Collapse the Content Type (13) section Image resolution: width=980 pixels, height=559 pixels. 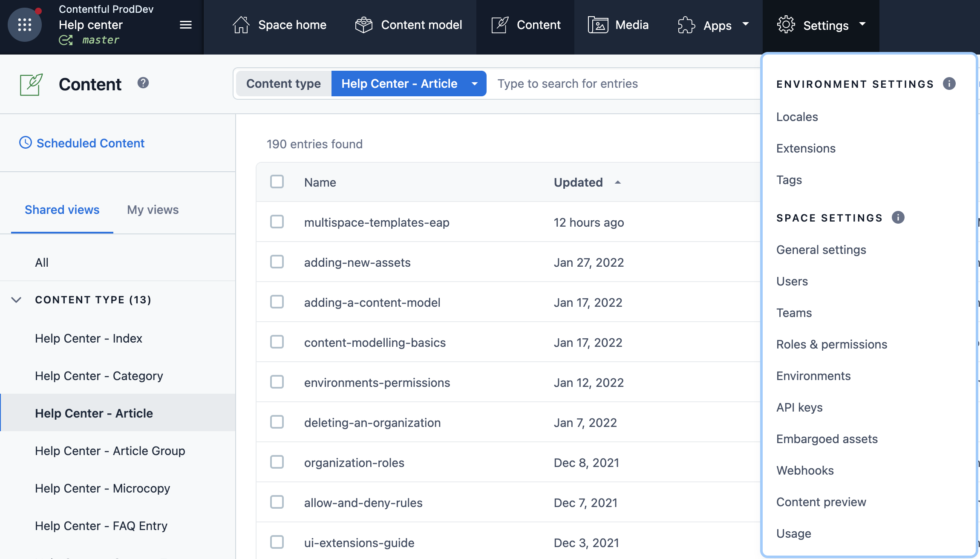(x=16, y=300)
